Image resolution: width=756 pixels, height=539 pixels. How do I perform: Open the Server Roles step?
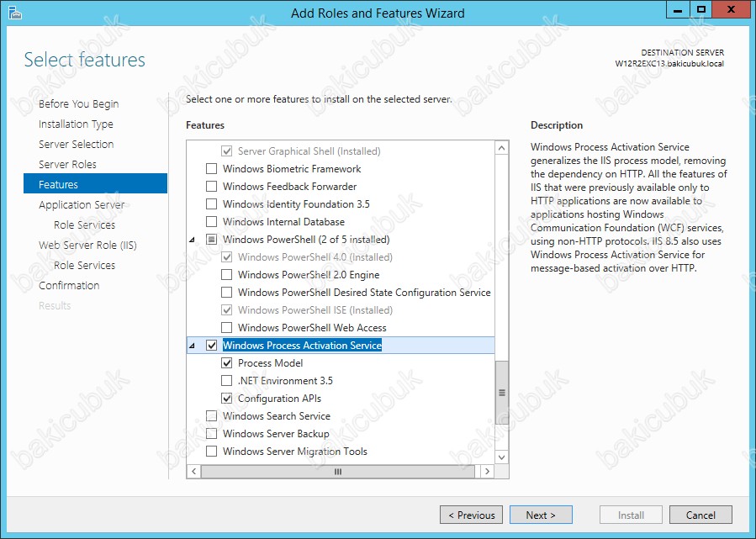[67, 165]
